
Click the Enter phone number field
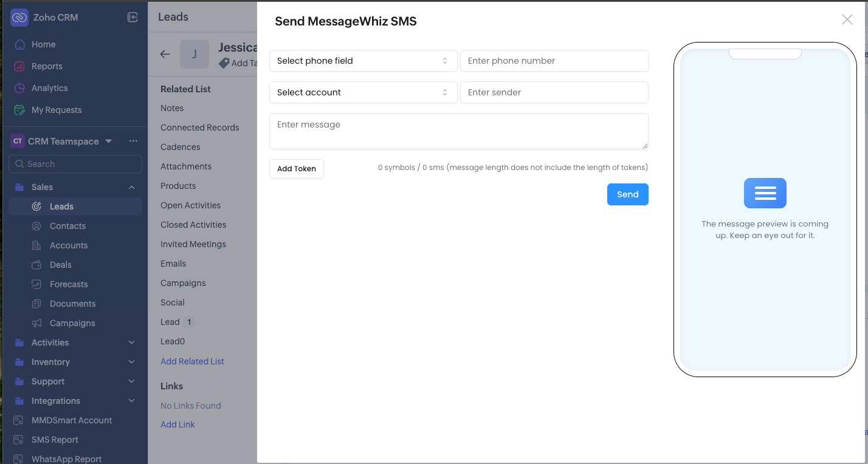click(x=554, y=61)
